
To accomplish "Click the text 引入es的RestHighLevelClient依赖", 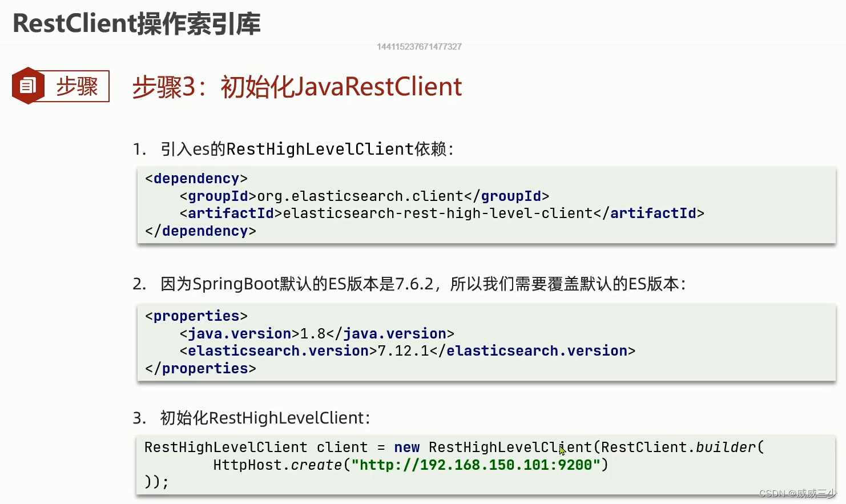I will tap(307, 149).
